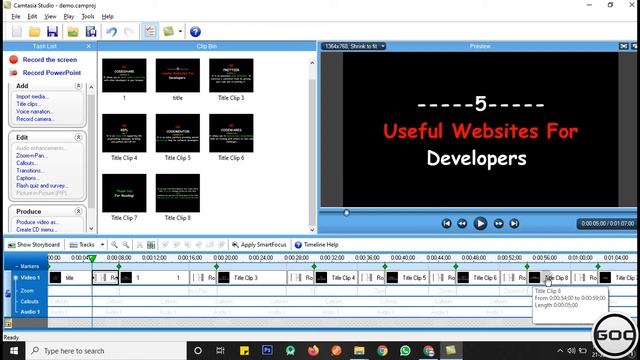
Task: Toggle the Task List toolbar icon
Action: 150,31
